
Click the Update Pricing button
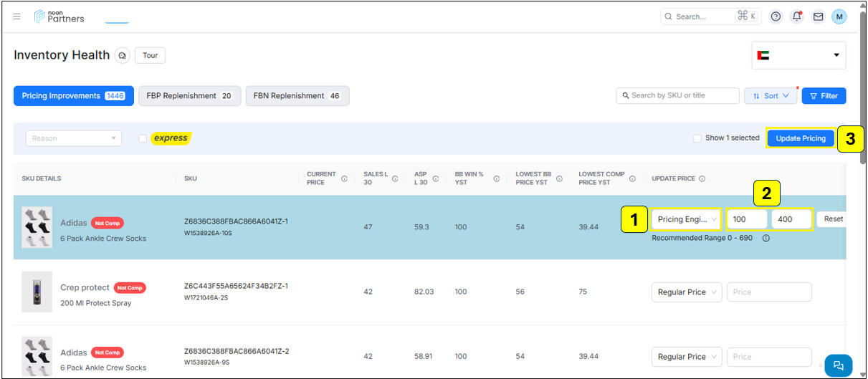click(x=801, y=138)
